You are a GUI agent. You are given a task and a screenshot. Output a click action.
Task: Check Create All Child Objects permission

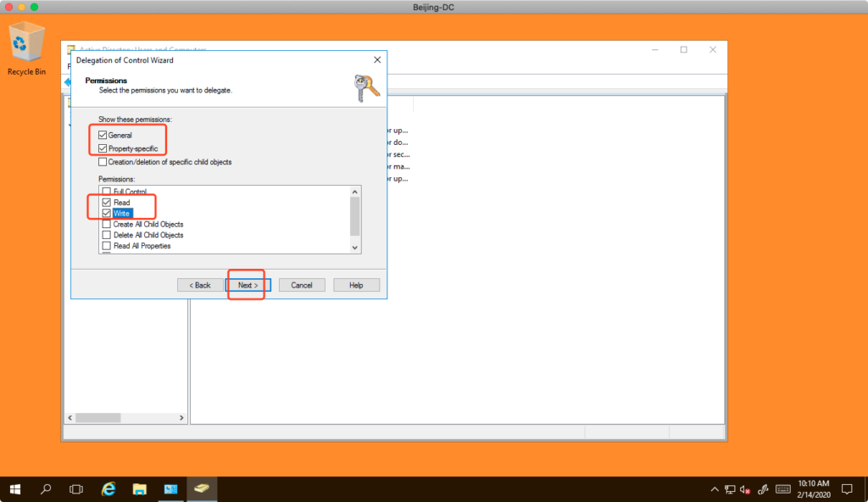[106, 224]
